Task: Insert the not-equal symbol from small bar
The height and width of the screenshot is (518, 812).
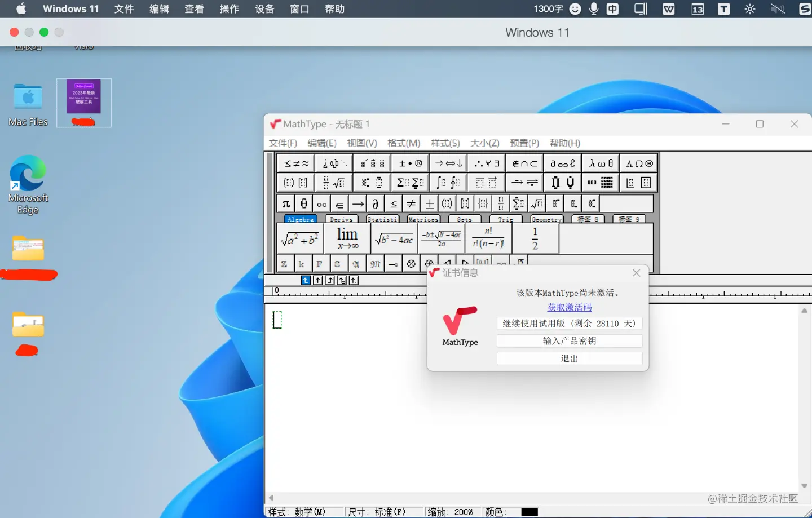Action: click(412, 203)
